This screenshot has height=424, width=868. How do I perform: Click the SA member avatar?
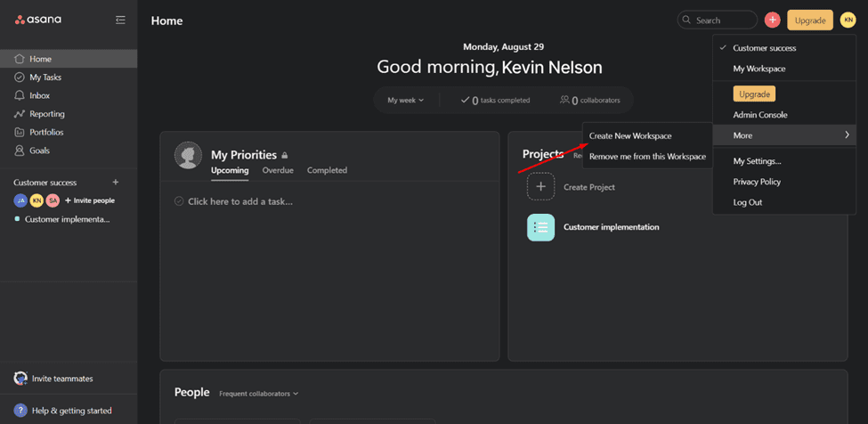click(53, 200)
